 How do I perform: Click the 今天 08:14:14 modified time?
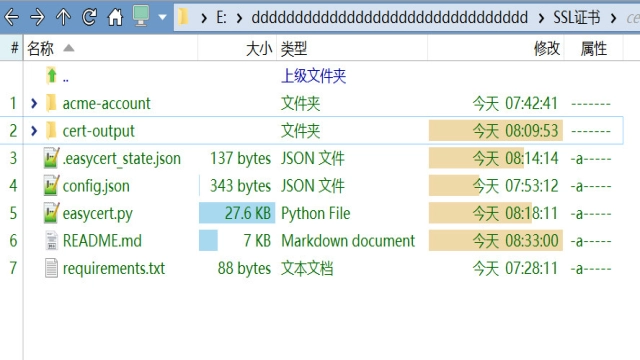pos(516,158)
